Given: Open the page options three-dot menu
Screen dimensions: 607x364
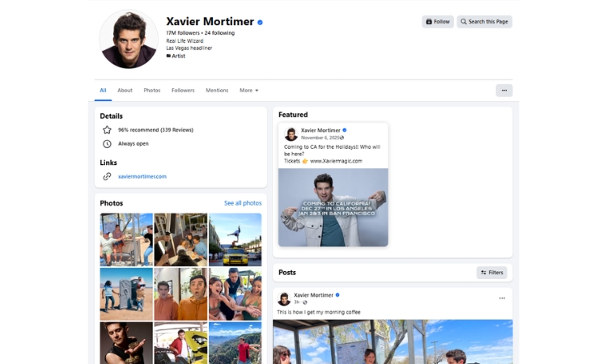Looking at the screenshot, I should [504, 91].
